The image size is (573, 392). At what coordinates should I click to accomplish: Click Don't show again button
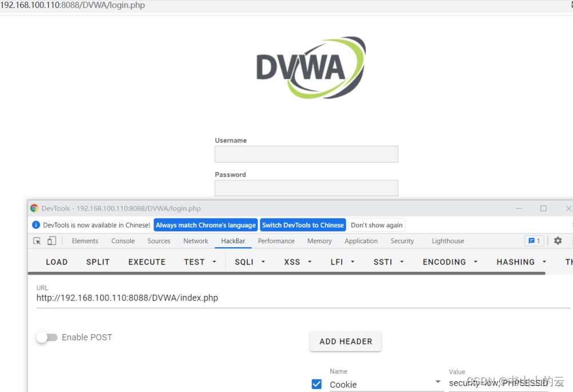coord(377,225)
